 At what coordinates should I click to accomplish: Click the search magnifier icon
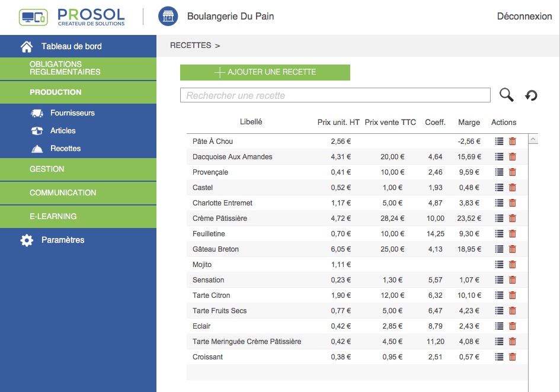(x=506, y=95)
